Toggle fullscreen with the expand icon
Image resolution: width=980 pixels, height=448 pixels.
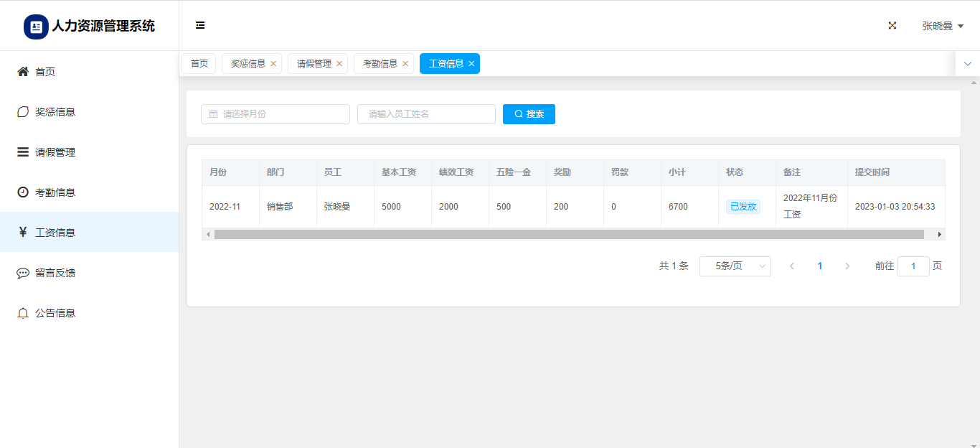click(x=892, y=25)
